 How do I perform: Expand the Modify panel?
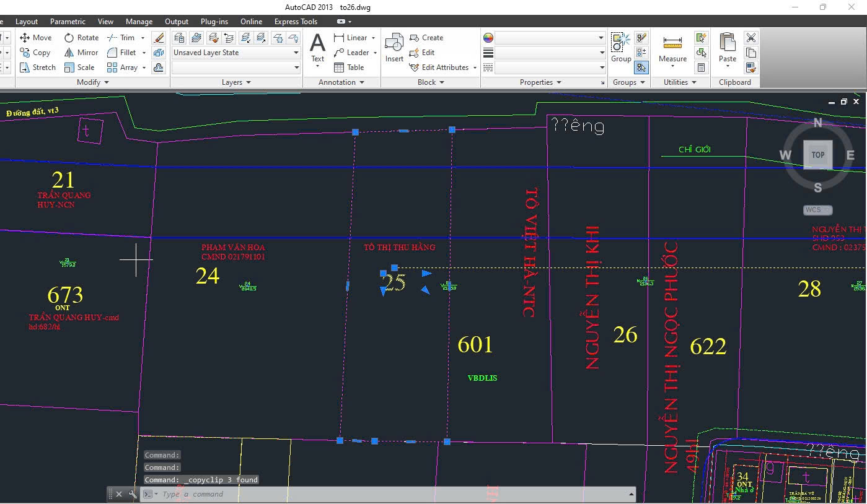[92, 82]
